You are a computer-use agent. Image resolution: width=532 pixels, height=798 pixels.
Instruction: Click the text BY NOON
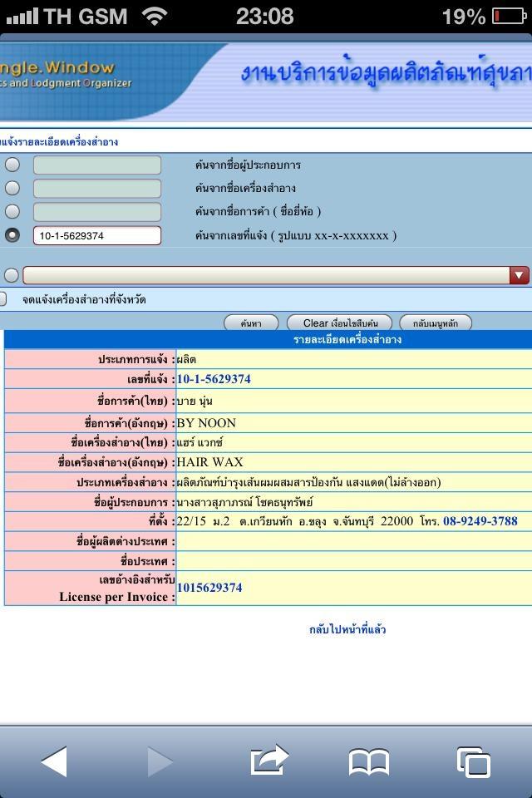tap(206, 423)
